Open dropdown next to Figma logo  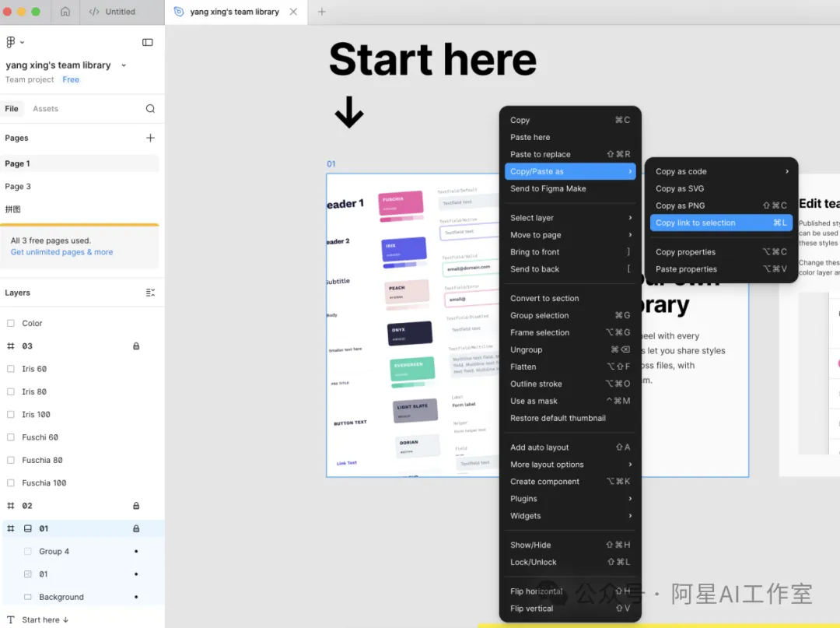(x=22, y=42)
